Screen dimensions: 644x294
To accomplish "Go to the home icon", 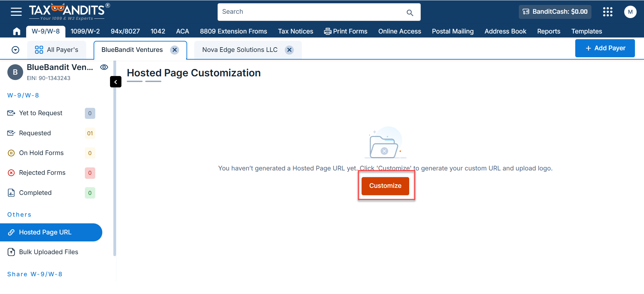I will click(16, 31).
